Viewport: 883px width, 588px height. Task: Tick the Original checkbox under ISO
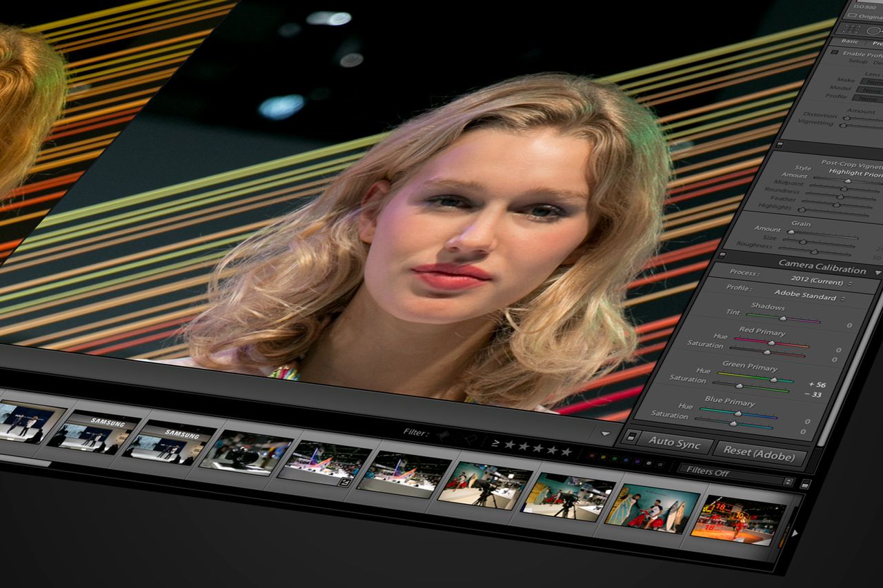click(x=852, y=15)
